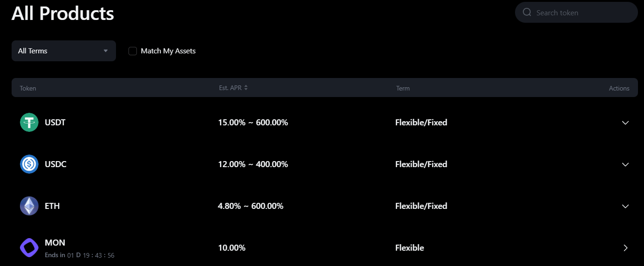
Task: Expand the ETH row chevron
Action: tap(625, 206)
